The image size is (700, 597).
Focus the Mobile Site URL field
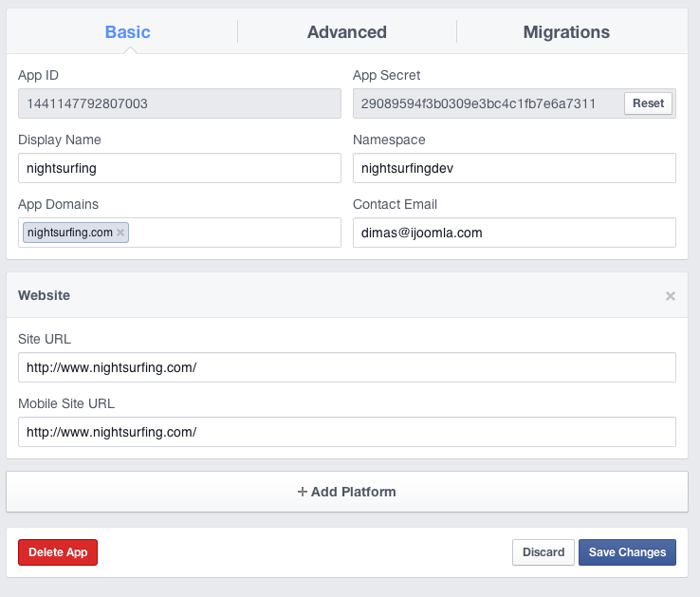[x=347, y=432]
